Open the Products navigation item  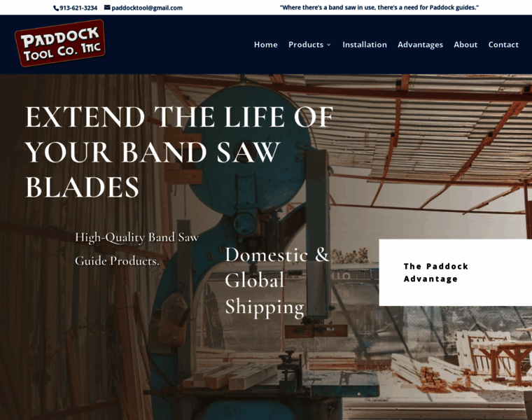306,44
